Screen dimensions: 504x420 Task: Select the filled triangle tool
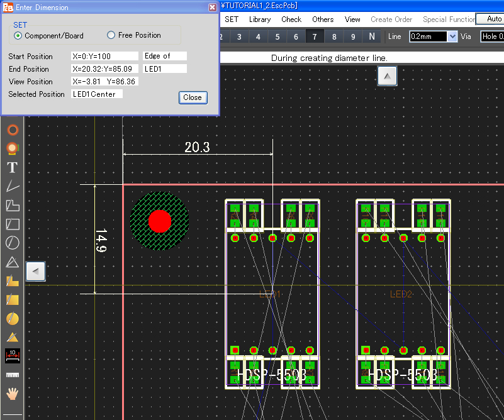(13, 337)
